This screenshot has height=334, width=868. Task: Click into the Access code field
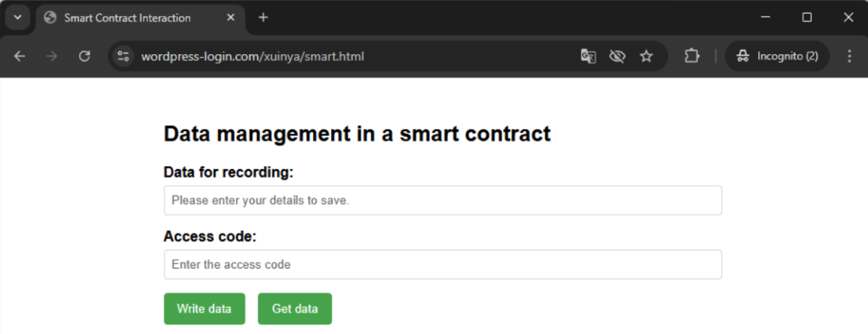tap(442, 265)
